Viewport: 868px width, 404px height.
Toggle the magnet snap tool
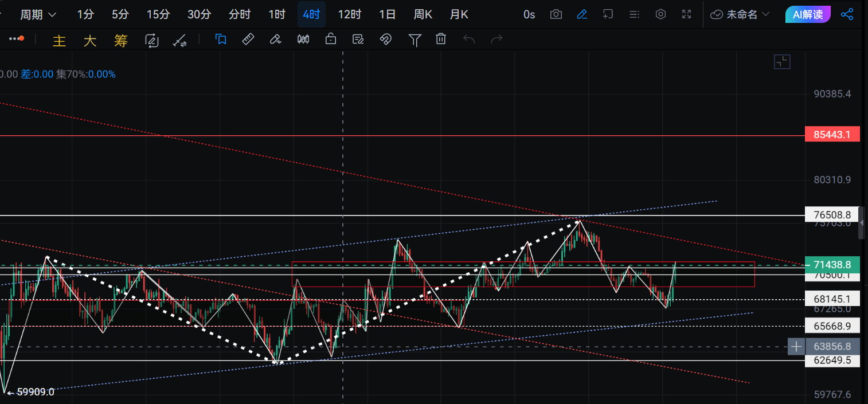pos(385,39)
